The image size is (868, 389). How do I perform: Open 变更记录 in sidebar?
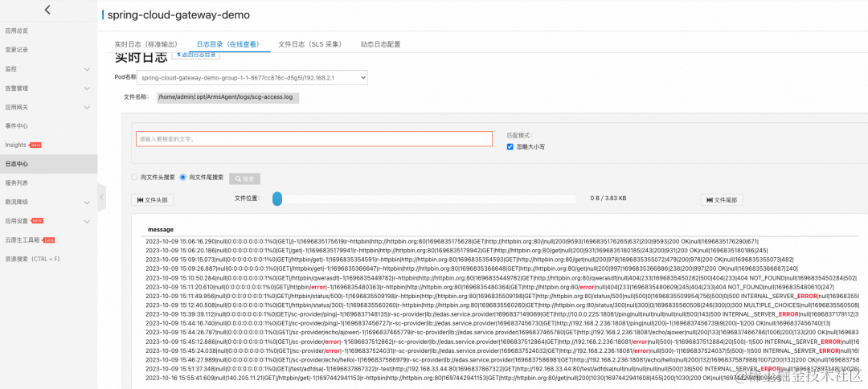tap(17, 50)
